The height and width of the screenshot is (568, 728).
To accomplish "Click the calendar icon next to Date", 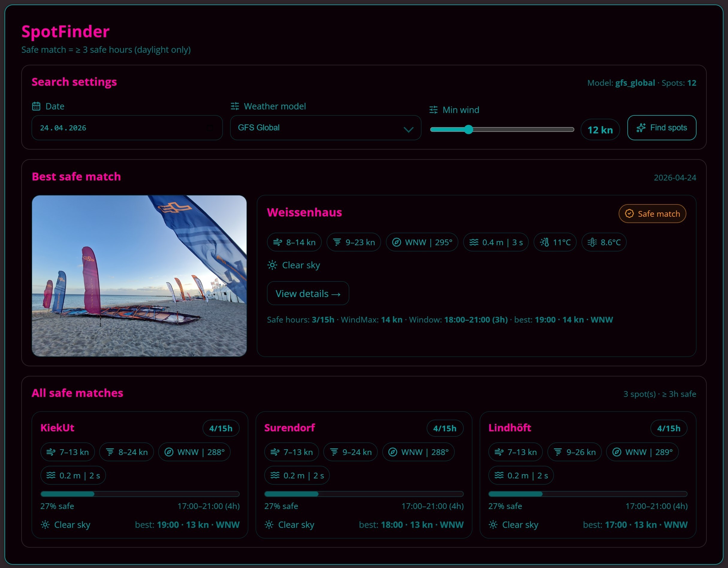I will coord(36,106).
